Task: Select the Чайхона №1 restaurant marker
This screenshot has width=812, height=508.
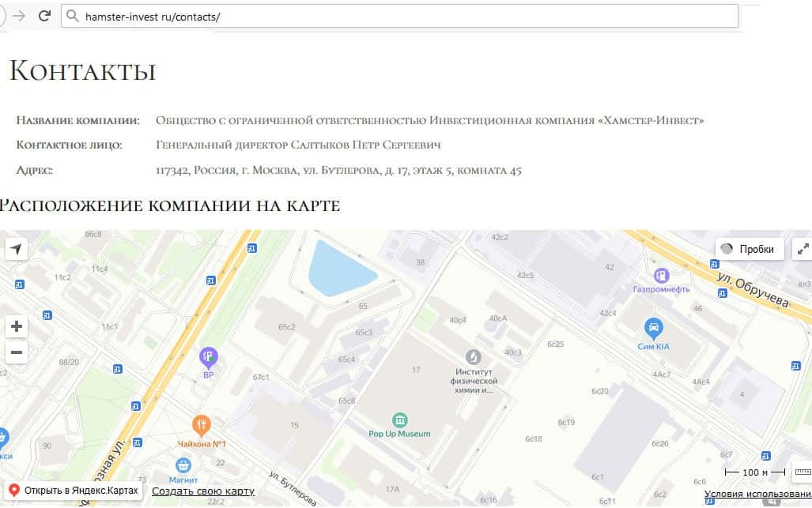Action: tap(202, 427)
